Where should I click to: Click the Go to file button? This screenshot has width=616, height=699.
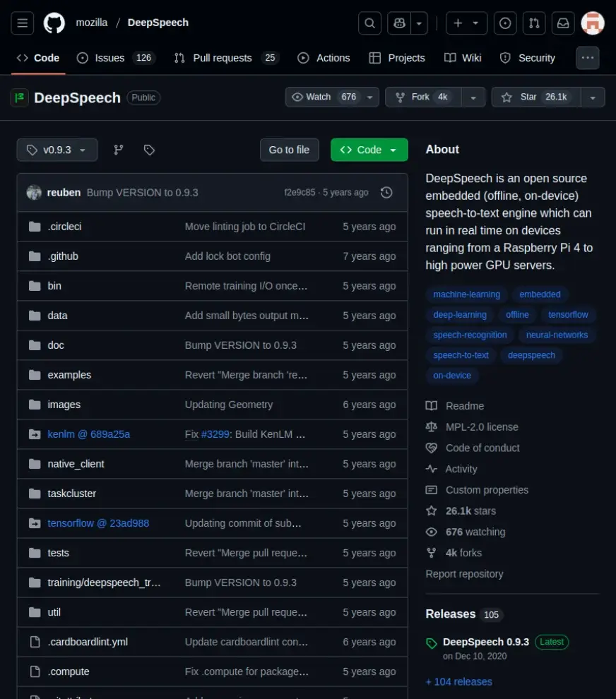click(x=289, y=150)
